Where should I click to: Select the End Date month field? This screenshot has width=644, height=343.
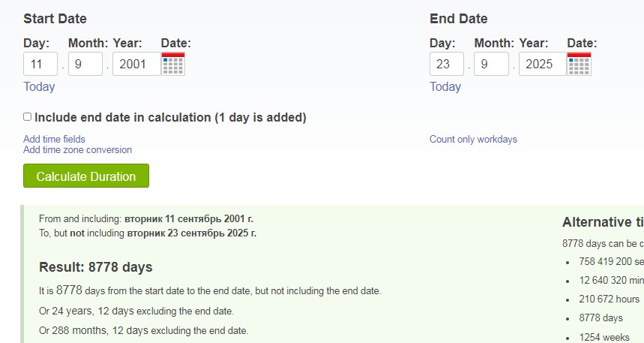(x=492, y=64)
